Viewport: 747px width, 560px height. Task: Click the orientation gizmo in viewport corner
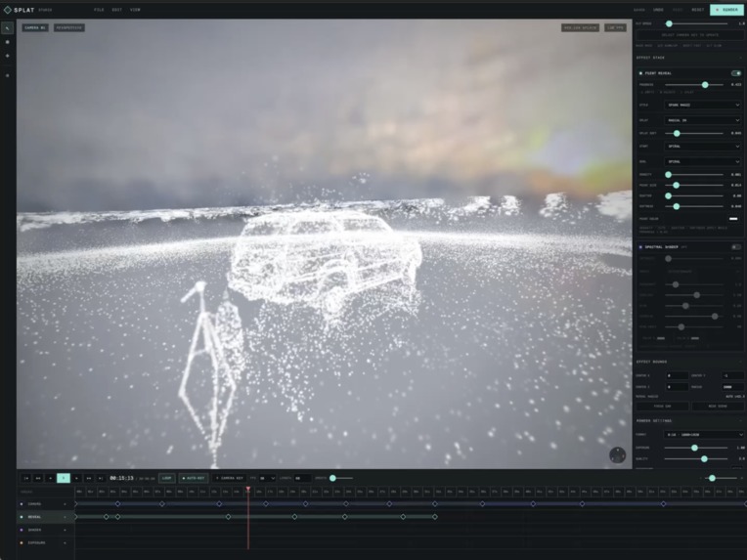[617, 454]
